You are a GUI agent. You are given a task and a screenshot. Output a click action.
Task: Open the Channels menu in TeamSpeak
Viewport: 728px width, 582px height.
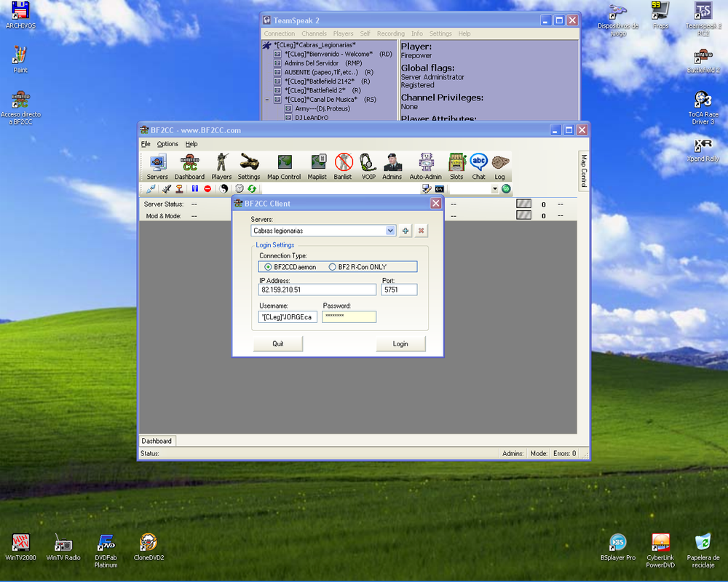(314, 34)
